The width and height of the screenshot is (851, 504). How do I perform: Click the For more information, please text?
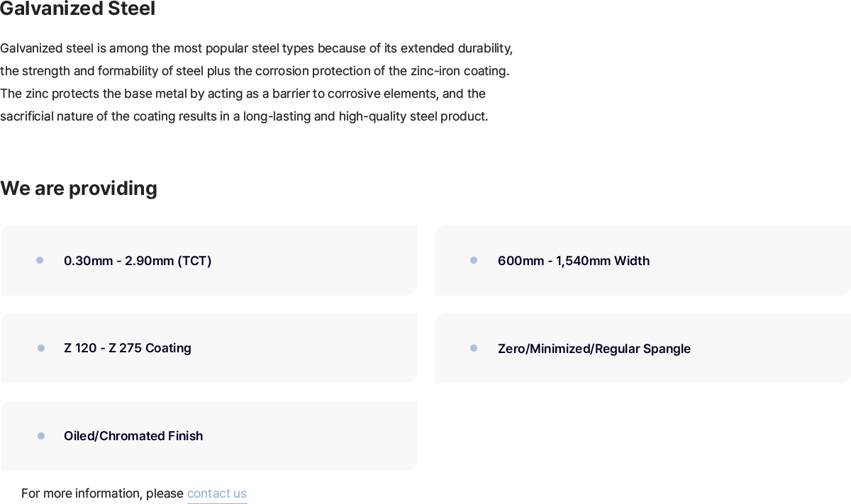(102, 493)
